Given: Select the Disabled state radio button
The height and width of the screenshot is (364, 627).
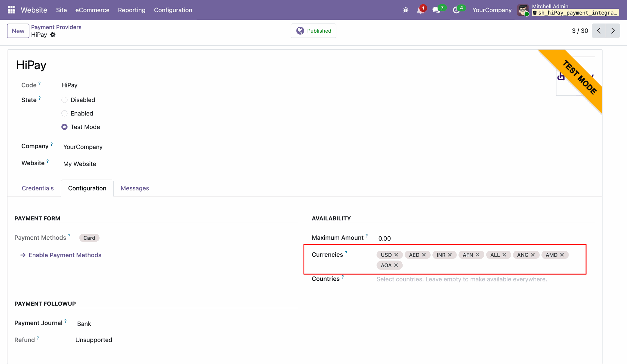Looking at the screenshot, I should point(64,100).
